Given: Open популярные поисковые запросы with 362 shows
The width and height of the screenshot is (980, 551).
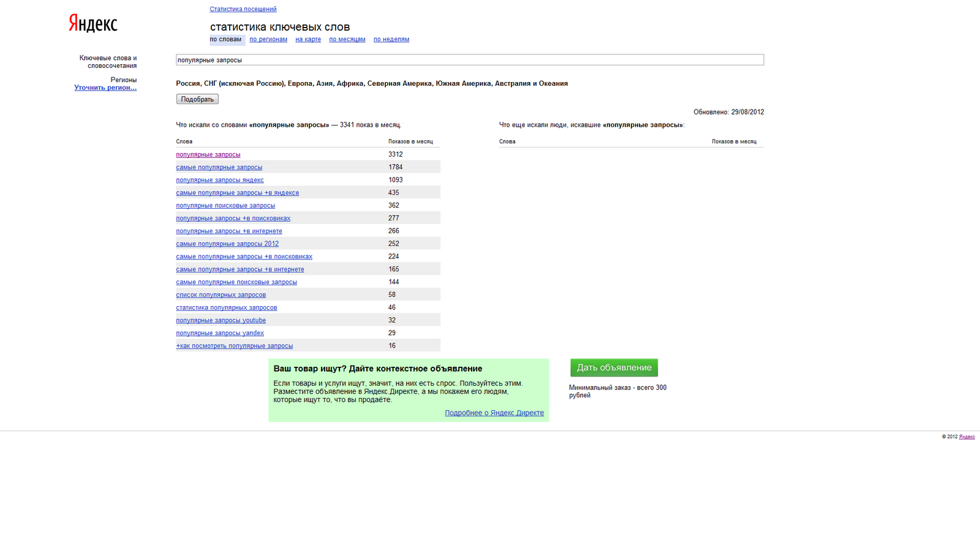Looking at the screenshot, I should pyautogui.click(x=225, y=206).
